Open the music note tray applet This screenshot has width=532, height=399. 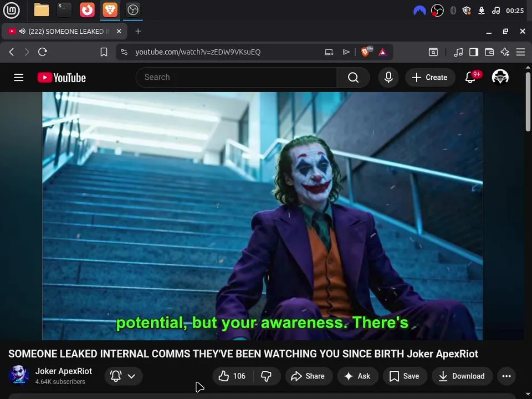(x=495, y=11)
